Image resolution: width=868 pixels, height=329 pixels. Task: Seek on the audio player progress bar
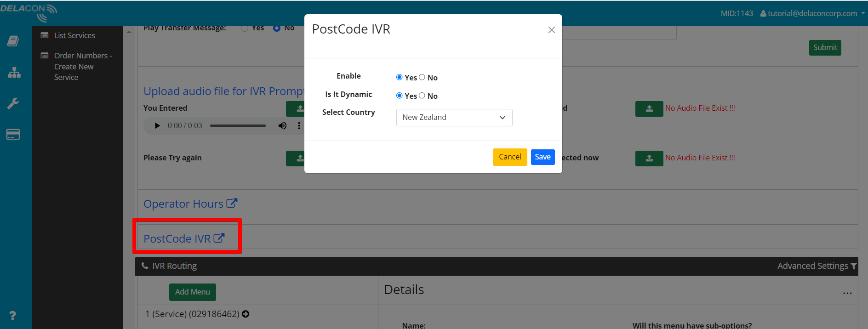pyautogui.click(x=238, y=125)
